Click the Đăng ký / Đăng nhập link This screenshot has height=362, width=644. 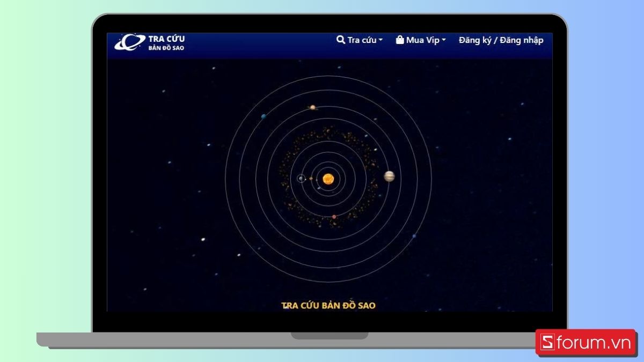(501, 40)
